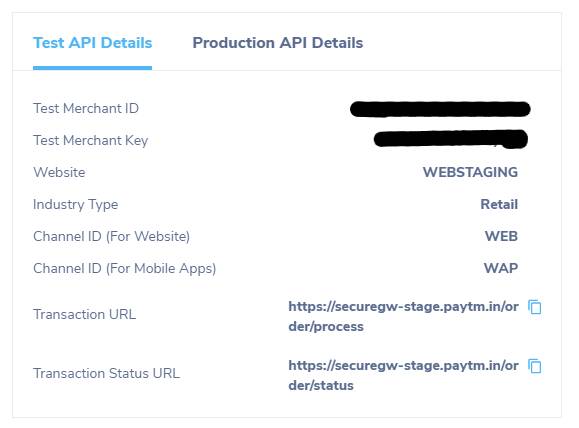This screenshot has height=428, width=579.
Task: Switch to Production API Details tab
Action: click(278, 43)
